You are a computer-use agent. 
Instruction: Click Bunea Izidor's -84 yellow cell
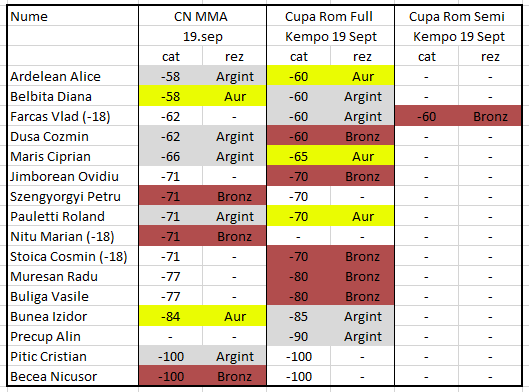pyautogui.click(x=170, y=316)
